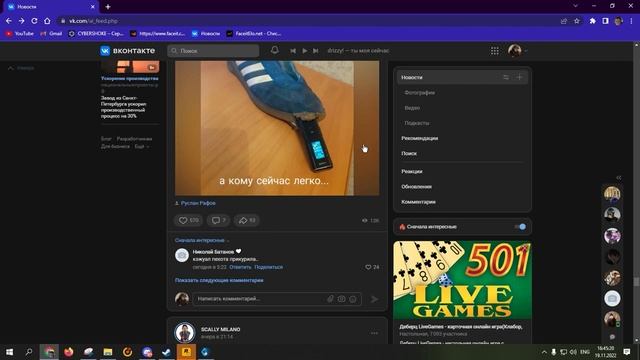Go to browser home page
The image size is (640, 360).
click(x=47, y=21)
